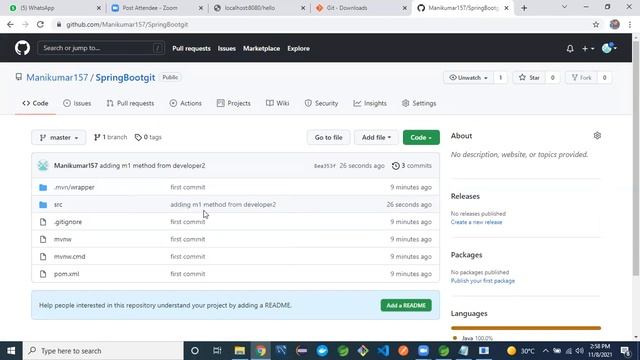Switch to the Actions tab
The height and width of the screenshot is (360, 640).
click(x=185, y=103)
